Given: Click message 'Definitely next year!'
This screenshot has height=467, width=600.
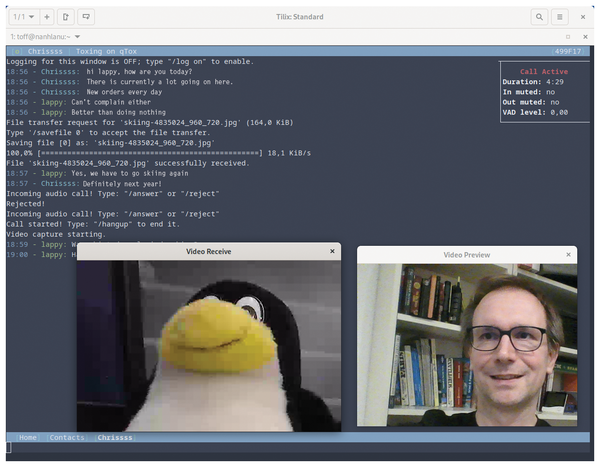Looking at the screenshot, I should [122, 184].
